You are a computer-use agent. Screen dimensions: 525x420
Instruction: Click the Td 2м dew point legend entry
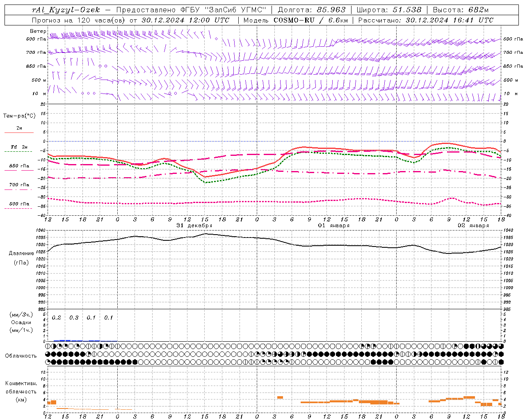(x=19, y=147)
